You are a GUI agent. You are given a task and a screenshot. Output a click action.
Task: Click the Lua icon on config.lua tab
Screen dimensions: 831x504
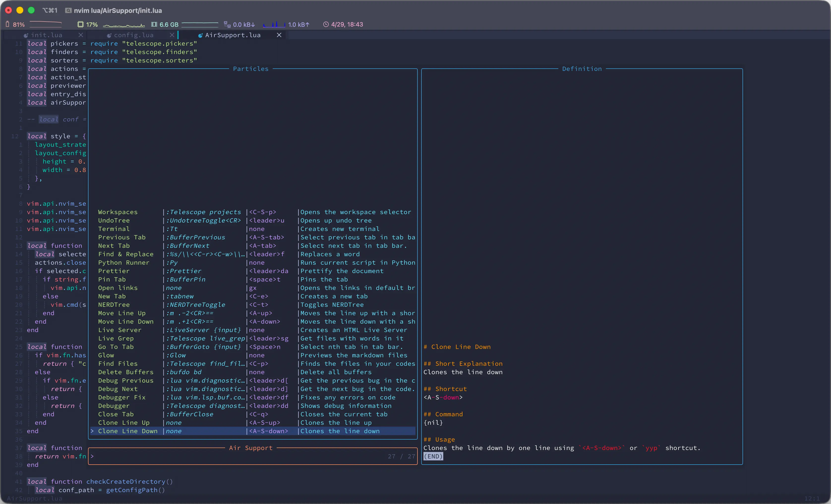pos(109,35)
